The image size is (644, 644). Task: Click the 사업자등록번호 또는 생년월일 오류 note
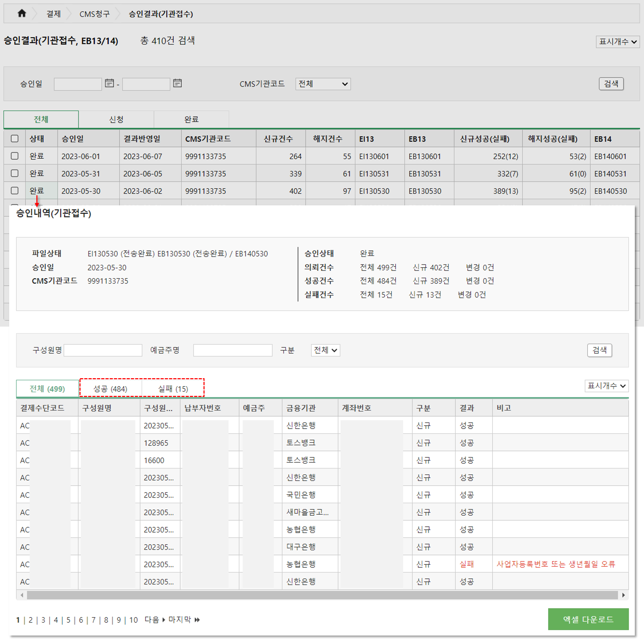(556, 564)
